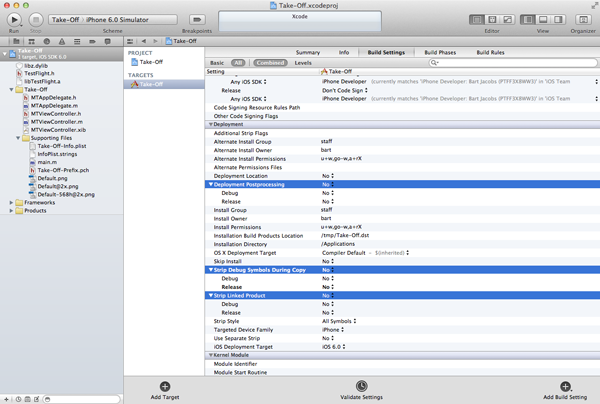
Task: Show only recently edited files filter
Action: tap(18, 399)
